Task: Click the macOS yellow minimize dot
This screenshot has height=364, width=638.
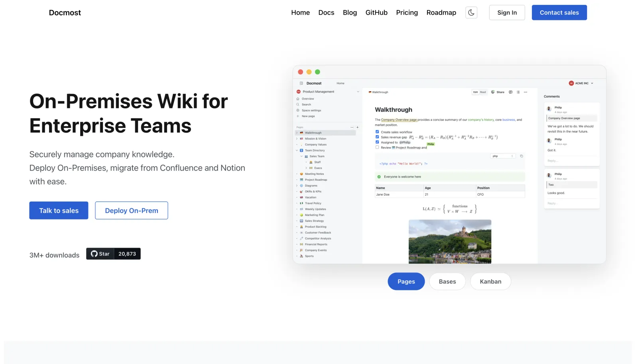Action: pyautogui.click(x=309, y=72)
